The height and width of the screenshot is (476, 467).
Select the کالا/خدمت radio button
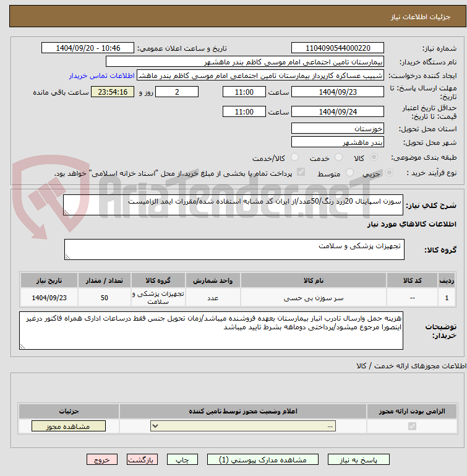point(294,157)
